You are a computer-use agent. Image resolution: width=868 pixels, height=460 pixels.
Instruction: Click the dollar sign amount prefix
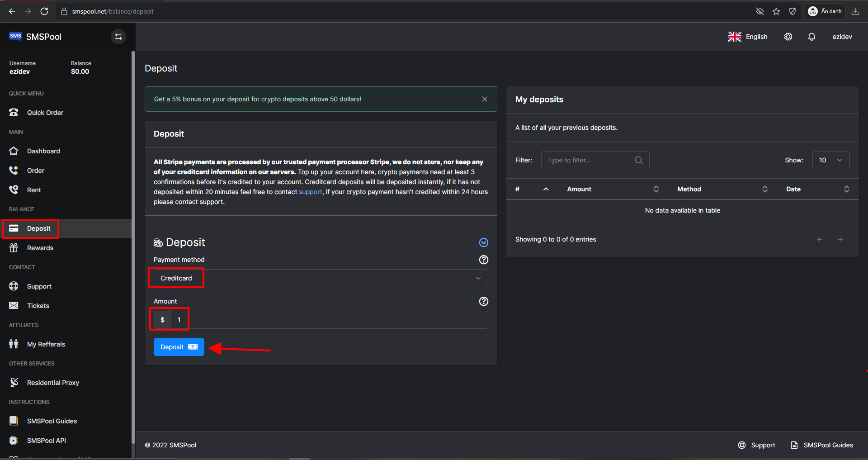162,320
